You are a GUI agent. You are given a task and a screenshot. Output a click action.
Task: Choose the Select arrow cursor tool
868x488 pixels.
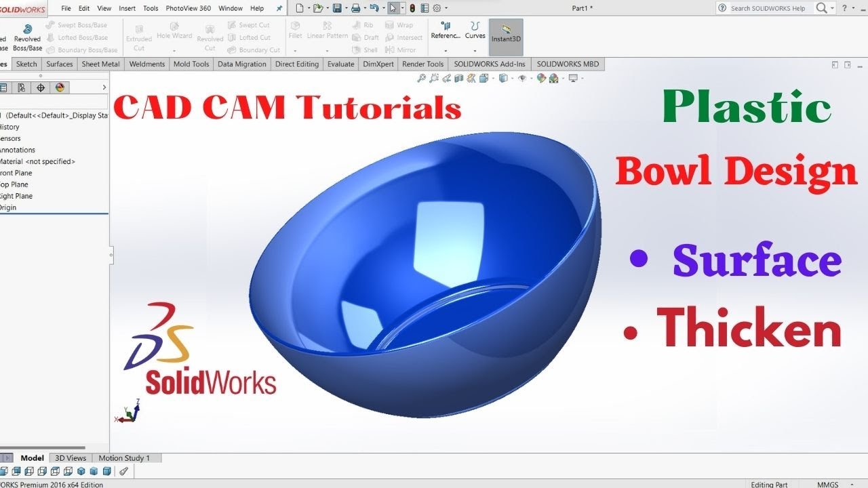[x=393, y=8]
